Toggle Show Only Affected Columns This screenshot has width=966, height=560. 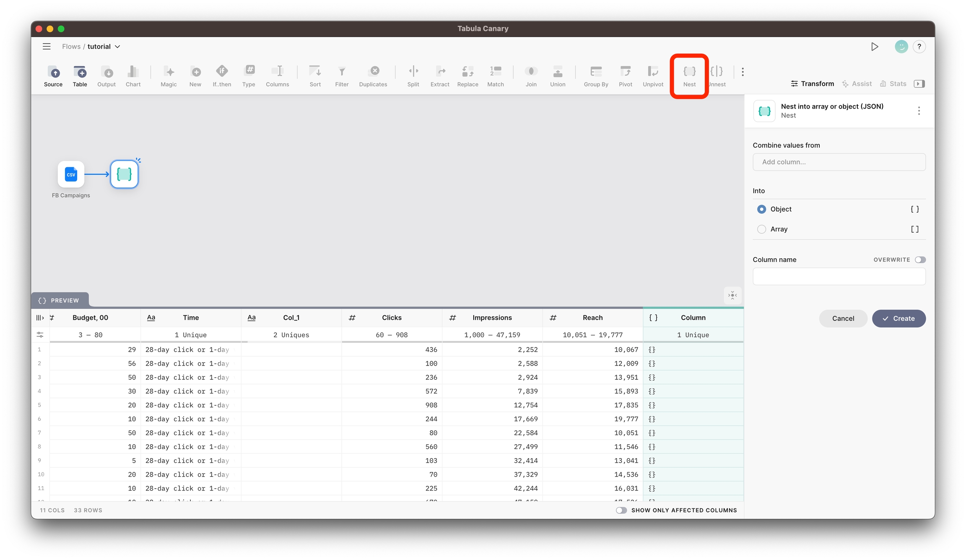click(x=621, y=510)
